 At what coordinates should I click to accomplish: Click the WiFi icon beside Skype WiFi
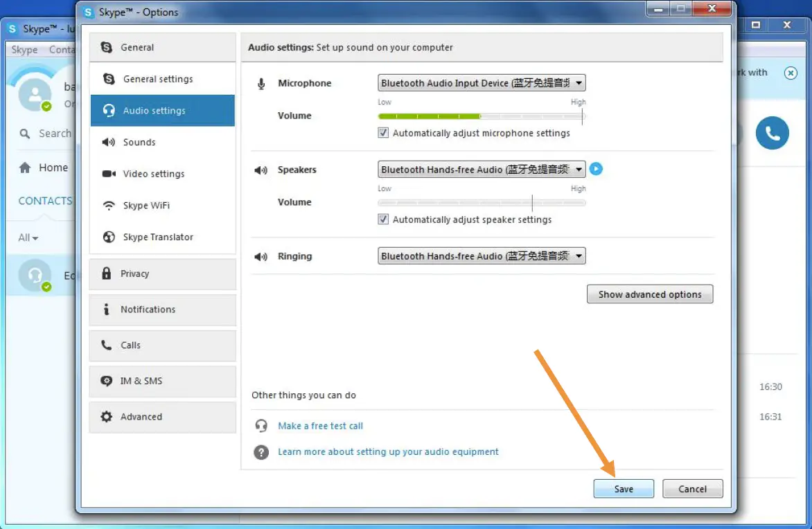(x=109, y=206)
